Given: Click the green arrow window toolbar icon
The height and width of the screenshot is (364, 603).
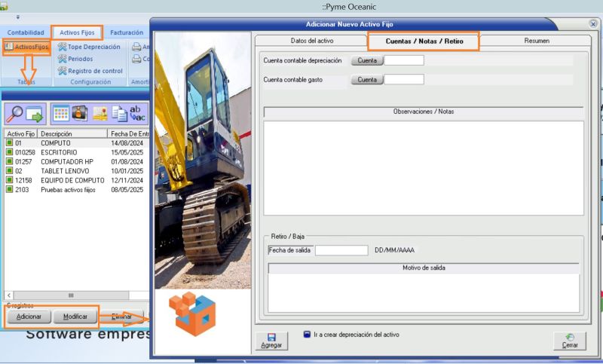Looking at the screenshot, I should tap(35, 114).
